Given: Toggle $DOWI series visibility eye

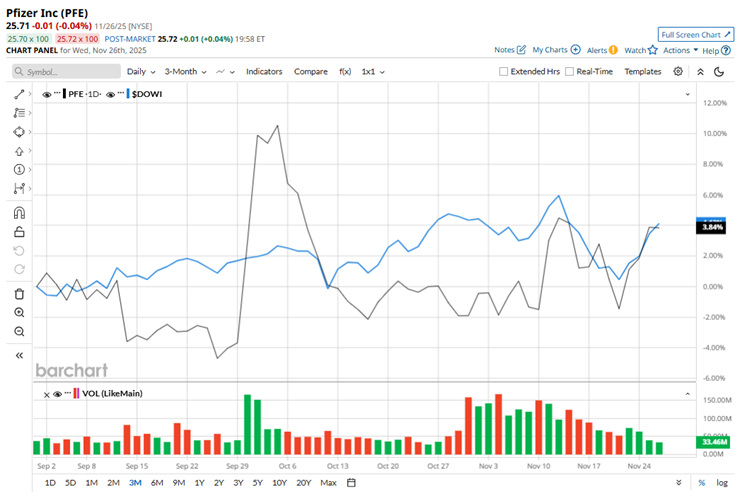Looking at the screenshot, I should pyautogui.click(x=110, y=95).
